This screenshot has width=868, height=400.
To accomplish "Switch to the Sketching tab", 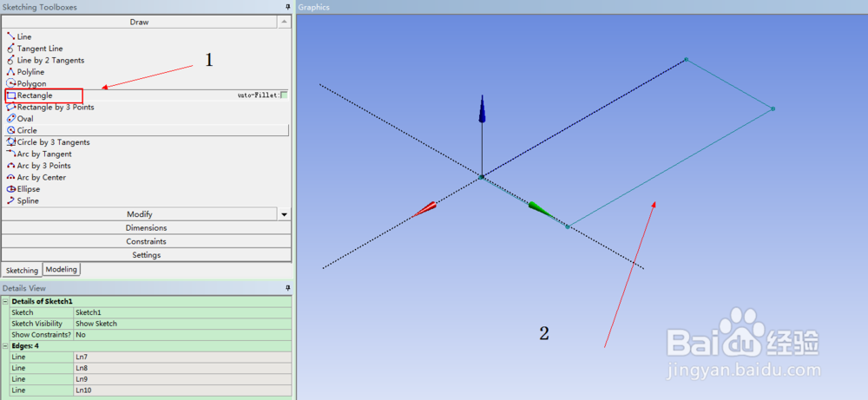I will coord(22,270).
